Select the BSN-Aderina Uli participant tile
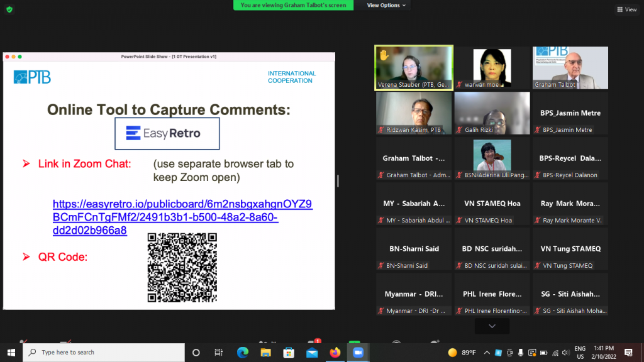Viewport: 644px width, 362px height. click(492, 158)
